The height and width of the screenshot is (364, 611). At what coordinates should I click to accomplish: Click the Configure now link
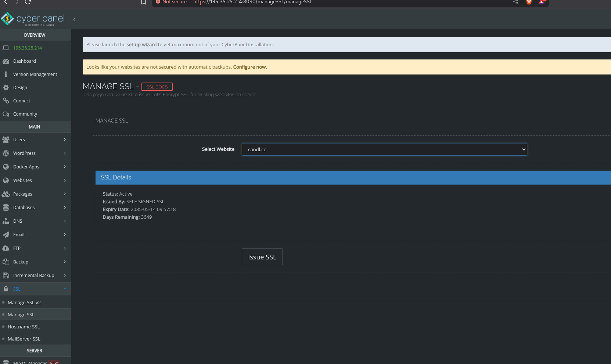click(x=250, y=67)
